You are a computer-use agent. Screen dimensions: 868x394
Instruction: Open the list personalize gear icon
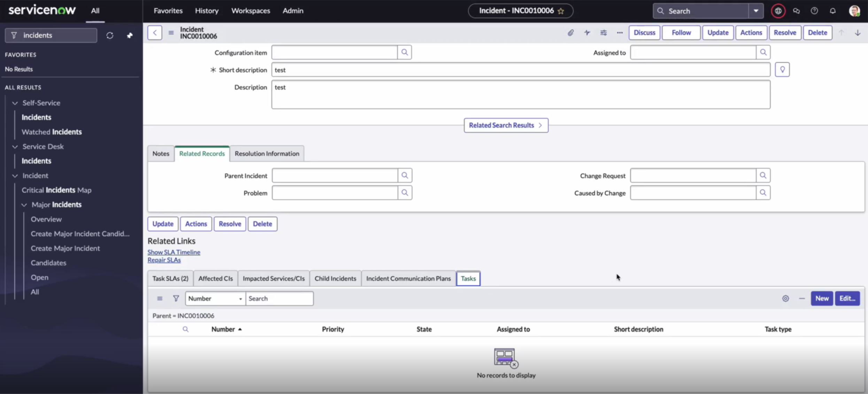(785, 299)
